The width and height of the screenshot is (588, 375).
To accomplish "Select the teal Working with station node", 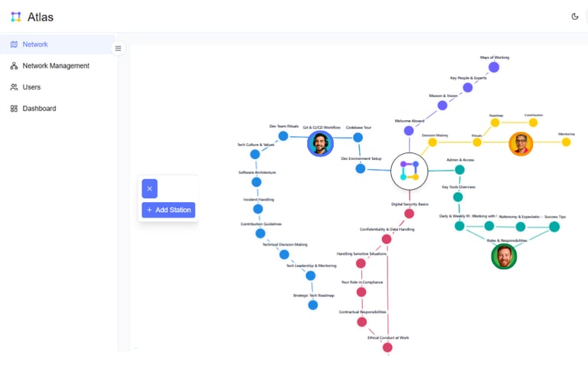I will 489,226.
